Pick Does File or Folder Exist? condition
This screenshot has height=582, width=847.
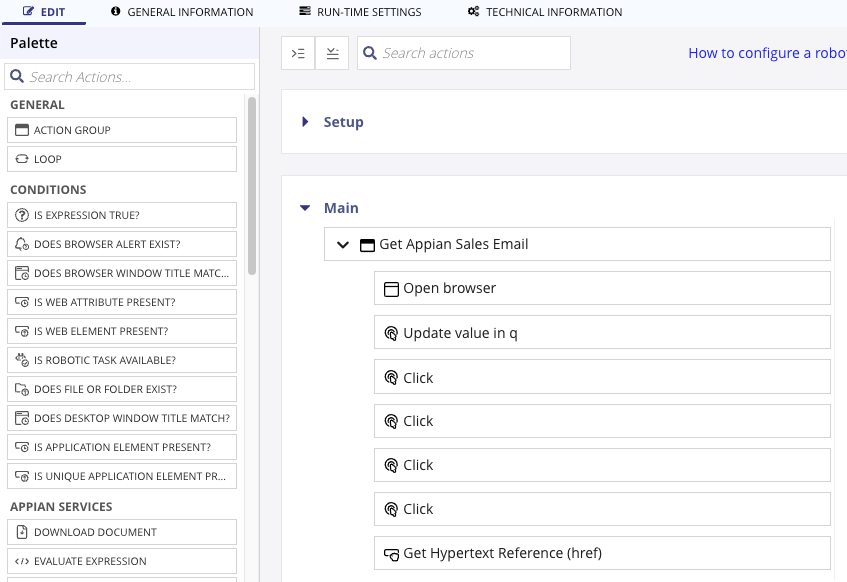click(121, 389)
